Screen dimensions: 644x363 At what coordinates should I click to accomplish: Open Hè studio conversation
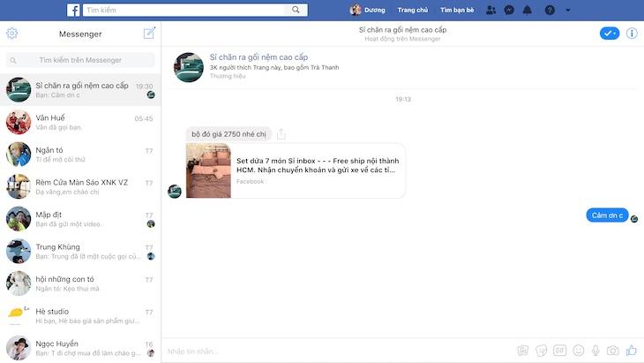point(80,315)
